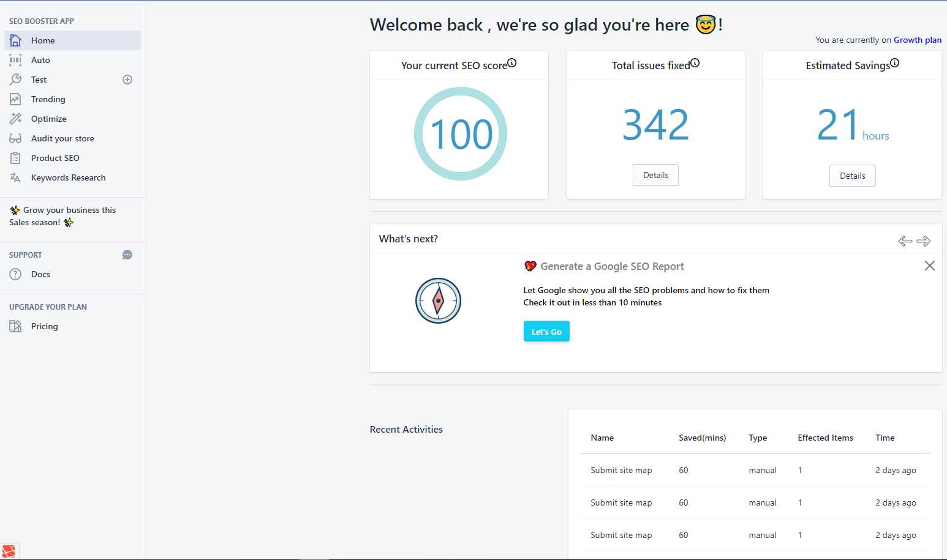Viewport: 947px width, 560px height.
Task: Click the Type column header
Action: point(758,438)
